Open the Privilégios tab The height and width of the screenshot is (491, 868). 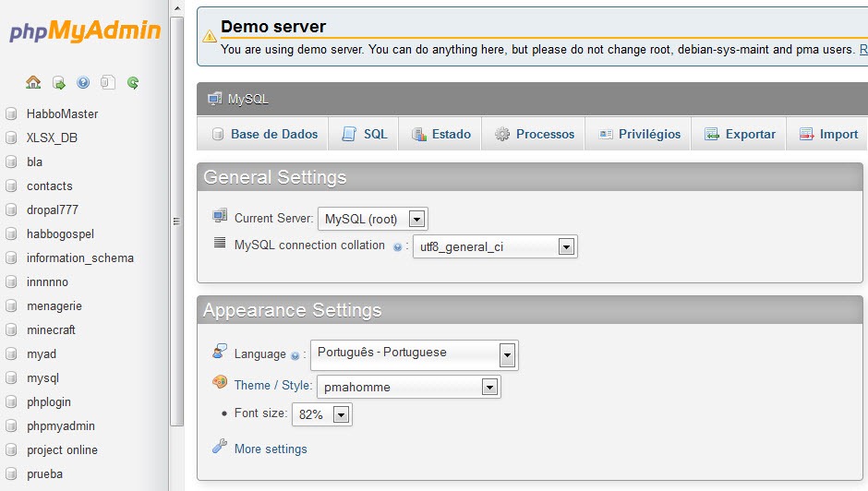click(639, 134)
